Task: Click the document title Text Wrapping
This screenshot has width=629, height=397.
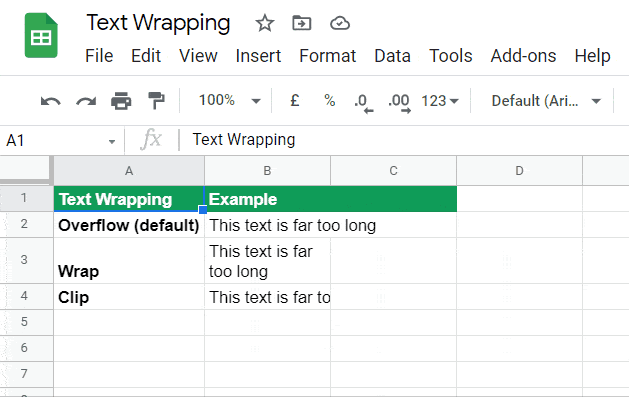Action: pos(158,23)
